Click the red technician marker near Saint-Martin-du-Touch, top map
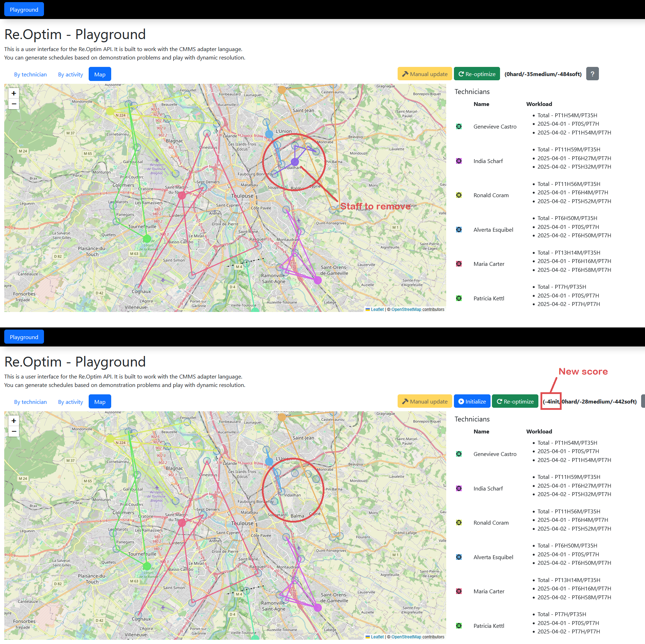The image size is (645, 644). [182, 195]
